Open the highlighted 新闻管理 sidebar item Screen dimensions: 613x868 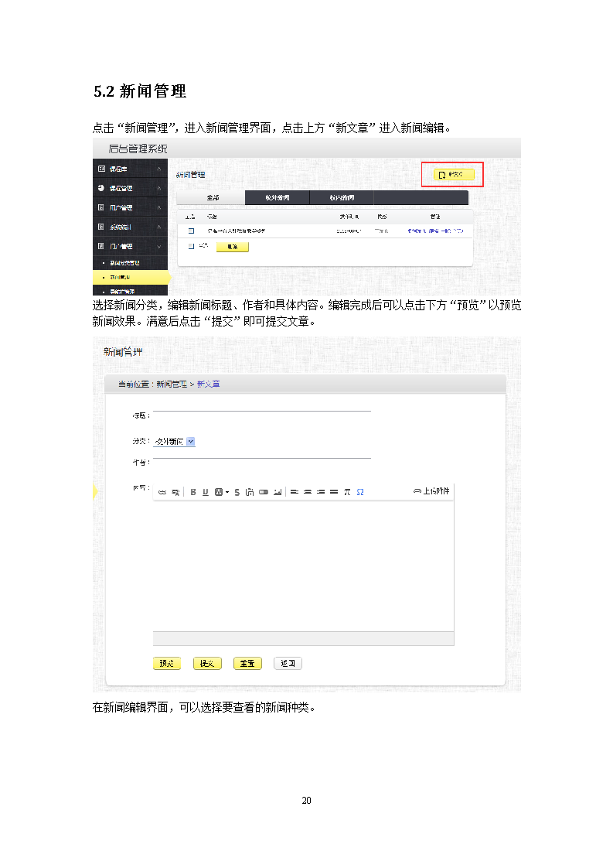(x=130, y=277)
